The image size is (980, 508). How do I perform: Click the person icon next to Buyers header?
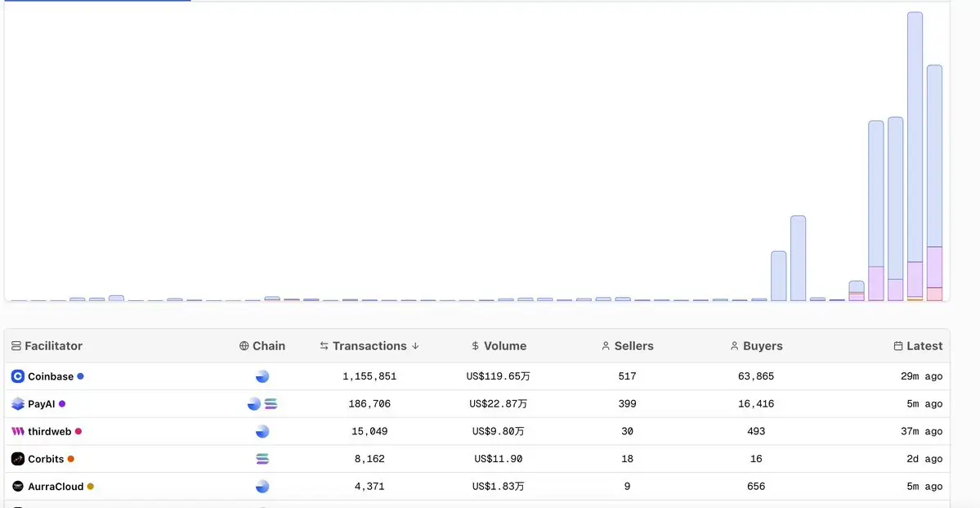pyautogui.click(x=734, y=346)
